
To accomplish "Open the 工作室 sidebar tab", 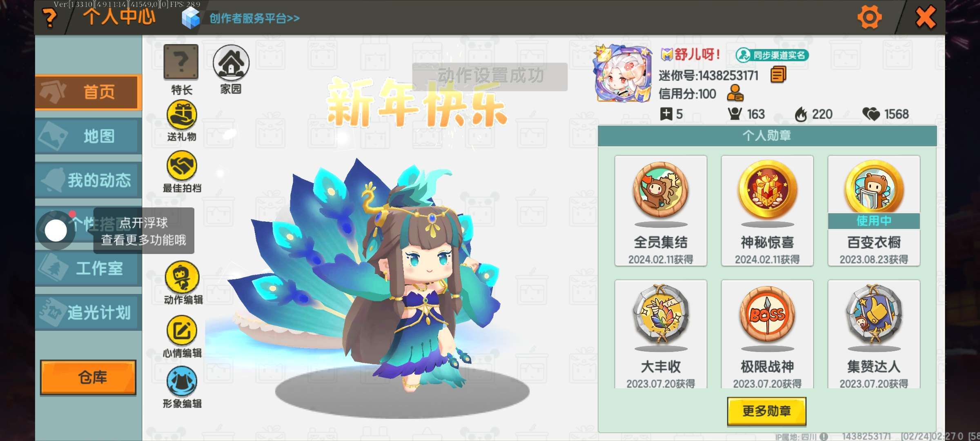I will point(89,268).
